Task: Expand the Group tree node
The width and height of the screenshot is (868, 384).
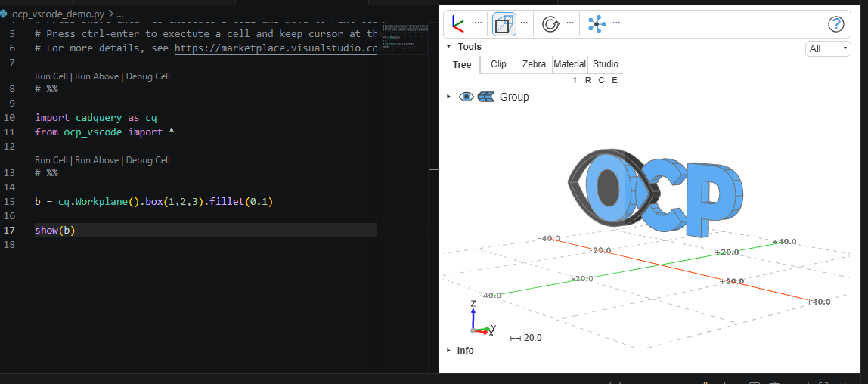Action: [x=449, y=97]
